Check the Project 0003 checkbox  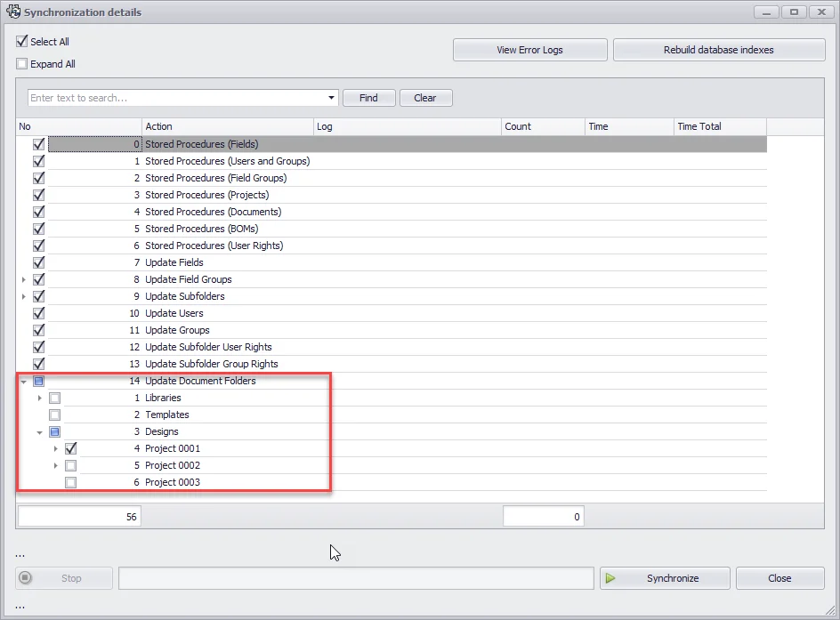click(x=71, y=482)
